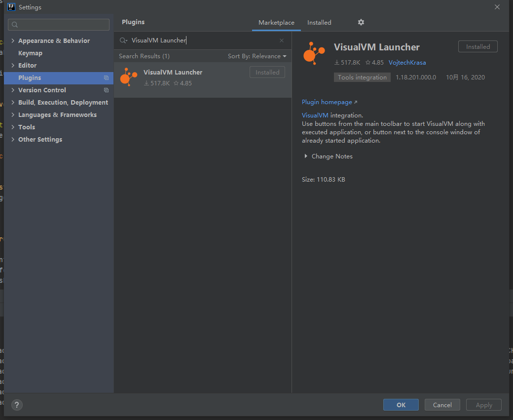Select Keymap in the settings sidebar
This screenshot has height=420, width=513.
point(30,53)
